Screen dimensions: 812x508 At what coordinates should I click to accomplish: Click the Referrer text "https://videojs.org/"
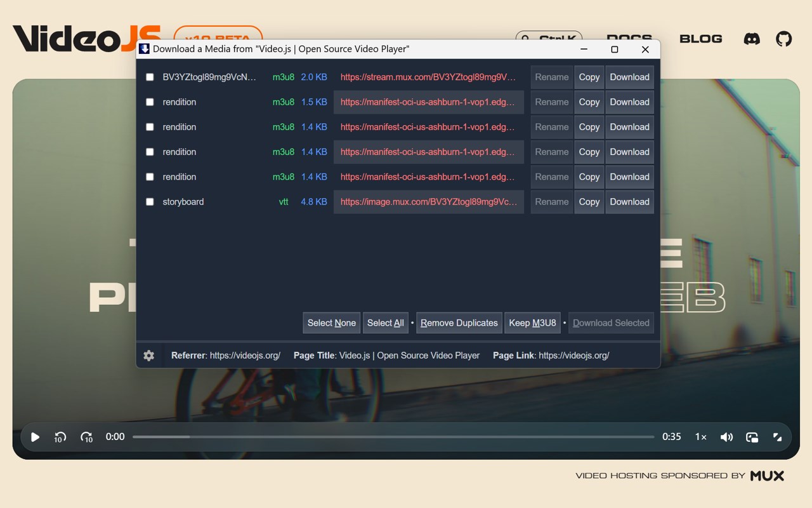(245, 356)
